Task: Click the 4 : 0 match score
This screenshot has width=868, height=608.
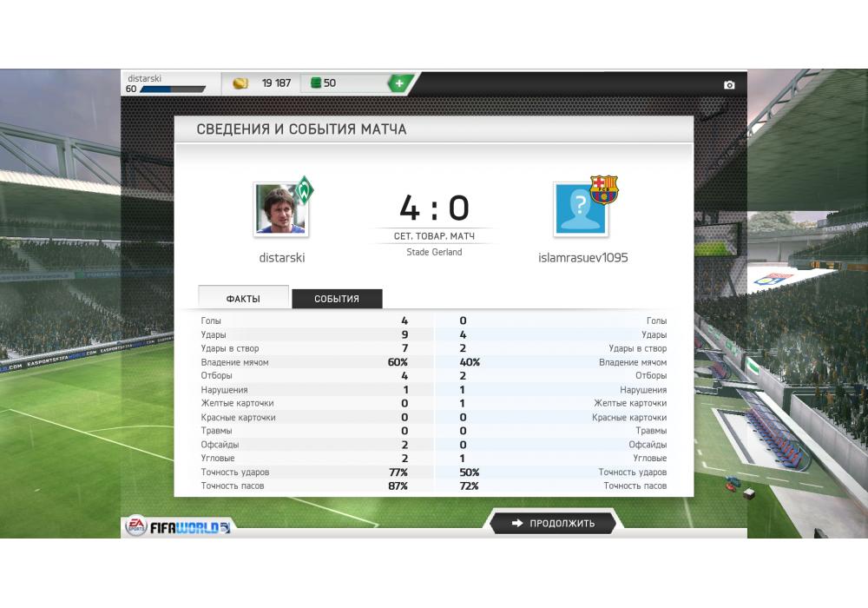Action: pyautogui.click(x=435, y=208)
